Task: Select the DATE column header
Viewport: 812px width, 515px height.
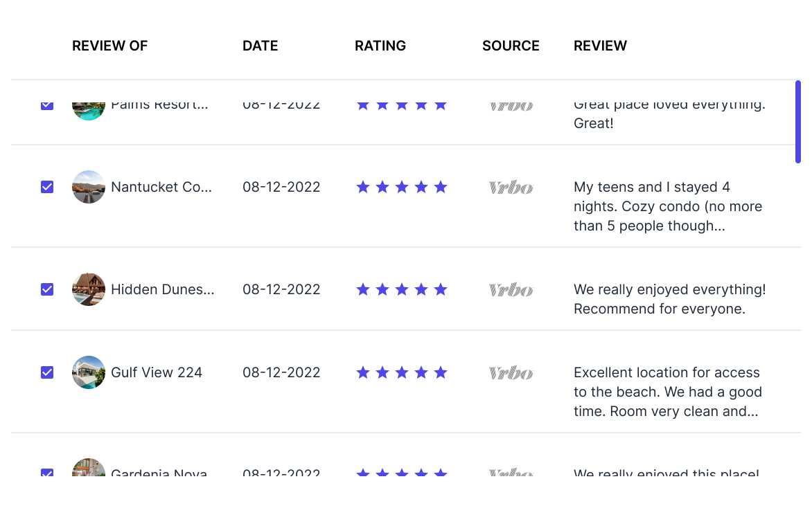Action: pyautogui.click(x=260, y=46)
